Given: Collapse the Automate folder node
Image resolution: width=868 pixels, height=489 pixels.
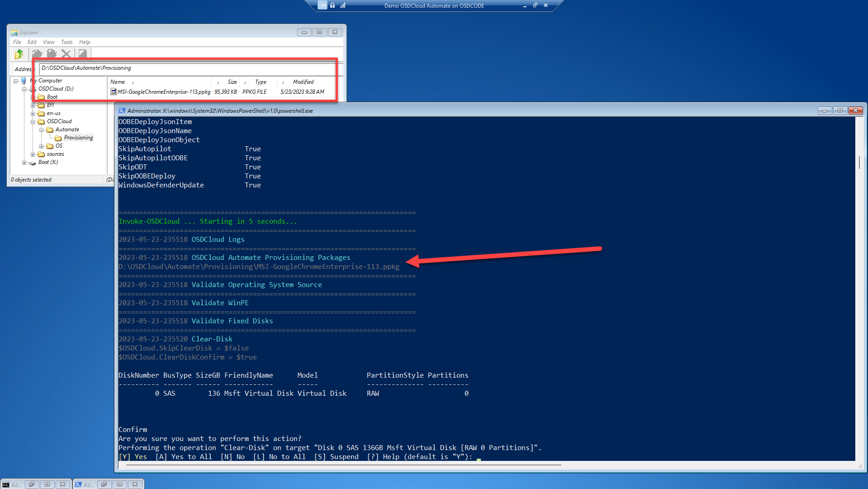Looking at the screenshot, I should coord(41,130).
